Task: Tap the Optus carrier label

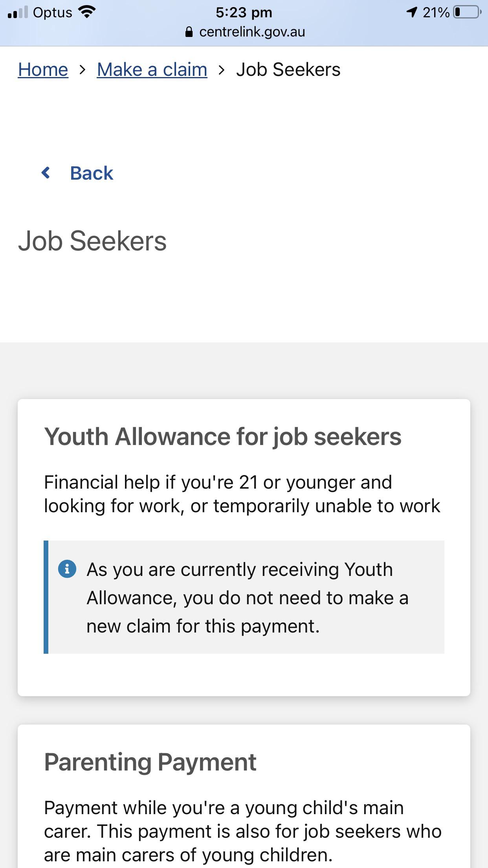Action: (52, 12)
